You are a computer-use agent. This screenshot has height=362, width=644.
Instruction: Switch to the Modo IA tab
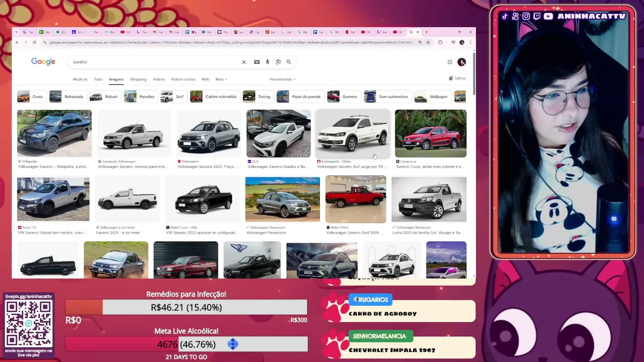(x=80, y=79)
